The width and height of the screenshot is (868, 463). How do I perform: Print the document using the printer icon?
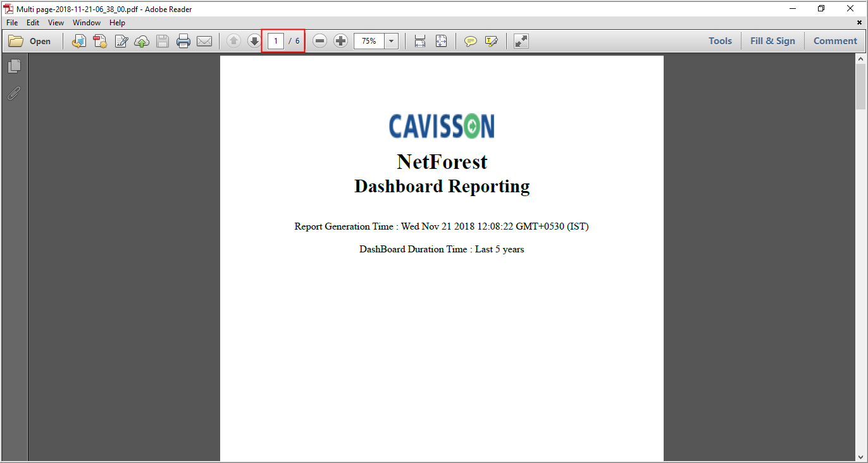183,41
